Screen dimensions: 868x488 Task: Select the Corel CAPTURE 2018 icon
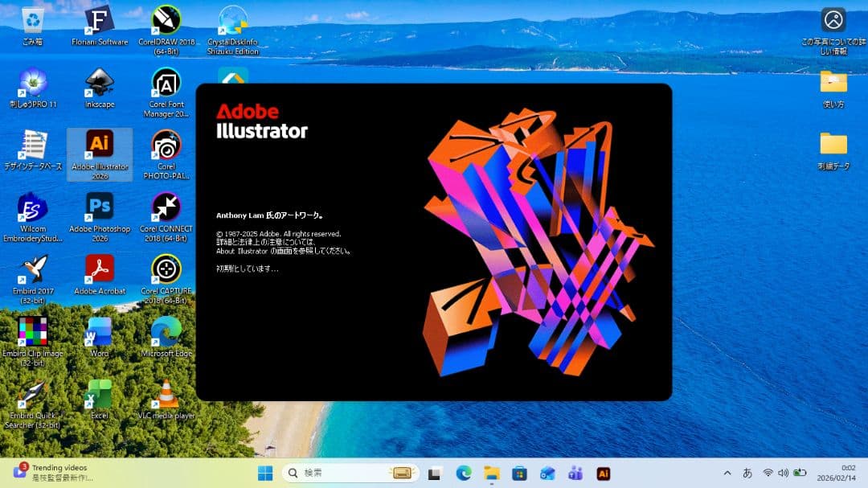(x=166, y=269)
